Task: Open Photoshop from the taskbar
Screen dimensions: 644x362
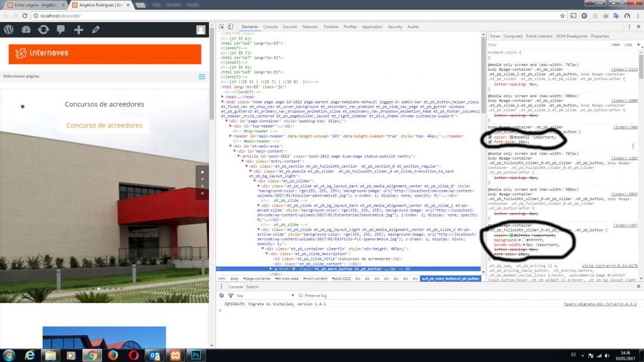Action: coord(196,355)
